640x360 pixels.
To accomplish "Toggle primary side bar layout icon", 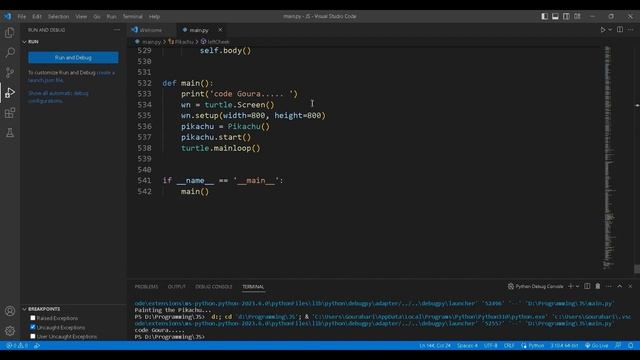I will 544,16.
